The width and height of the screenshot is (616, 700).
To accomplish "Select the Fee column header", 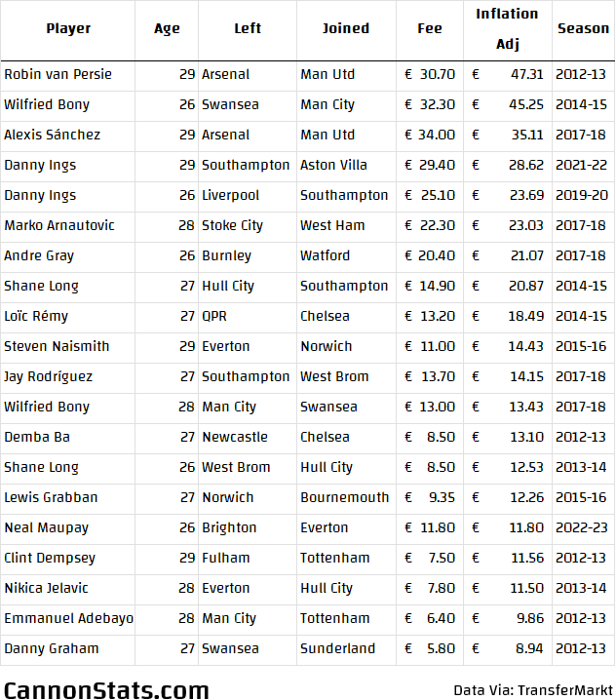I will tap(430, 28).
